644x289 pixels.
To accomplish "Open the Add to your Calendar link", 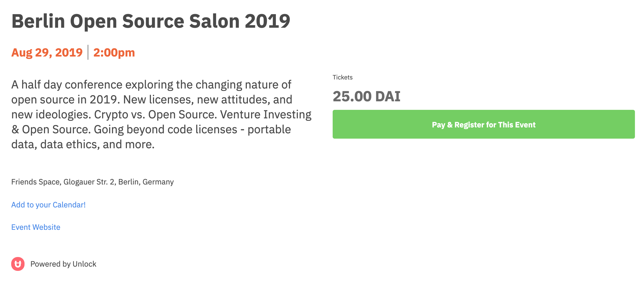I will pos(49,205).
